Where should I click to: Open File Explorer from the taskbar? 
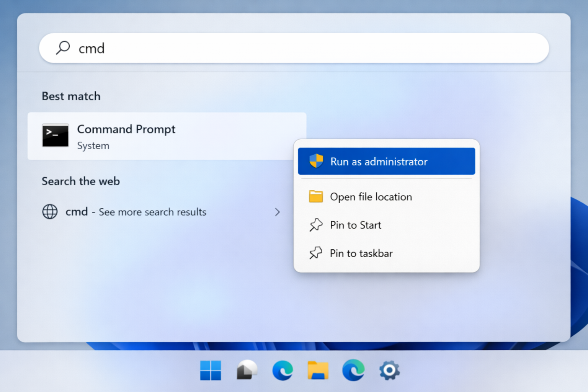[x=318, y=371]
